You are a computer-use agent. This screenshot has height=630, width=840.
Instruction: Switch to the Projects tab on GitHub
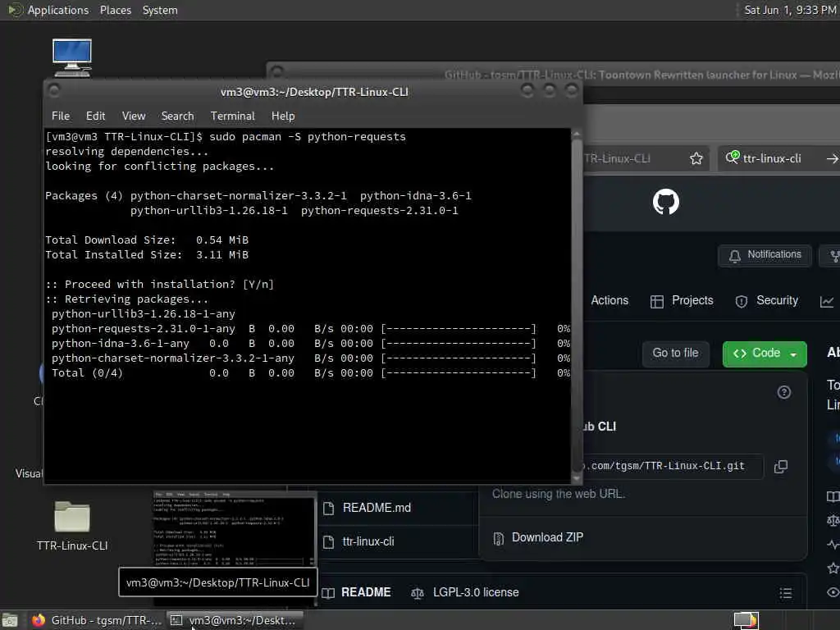(x=682, y=300)
